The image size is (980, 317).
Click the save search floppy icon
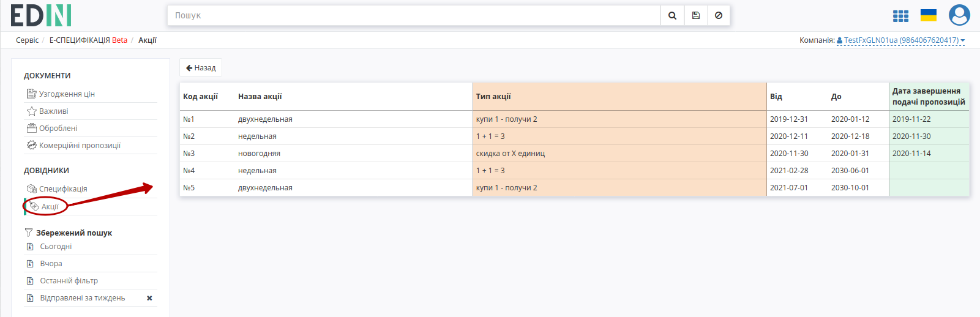pyautogui.click(x=695, y=15)
